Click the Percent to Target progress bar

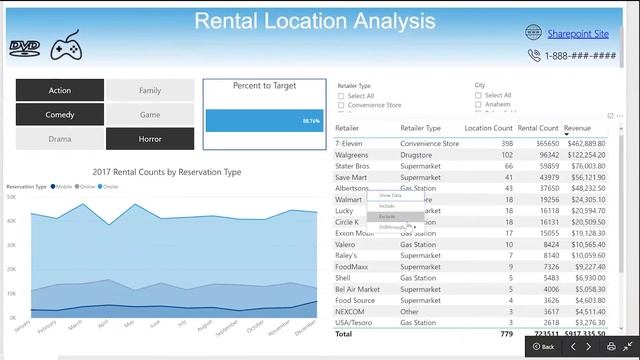[x=264, y=120]
